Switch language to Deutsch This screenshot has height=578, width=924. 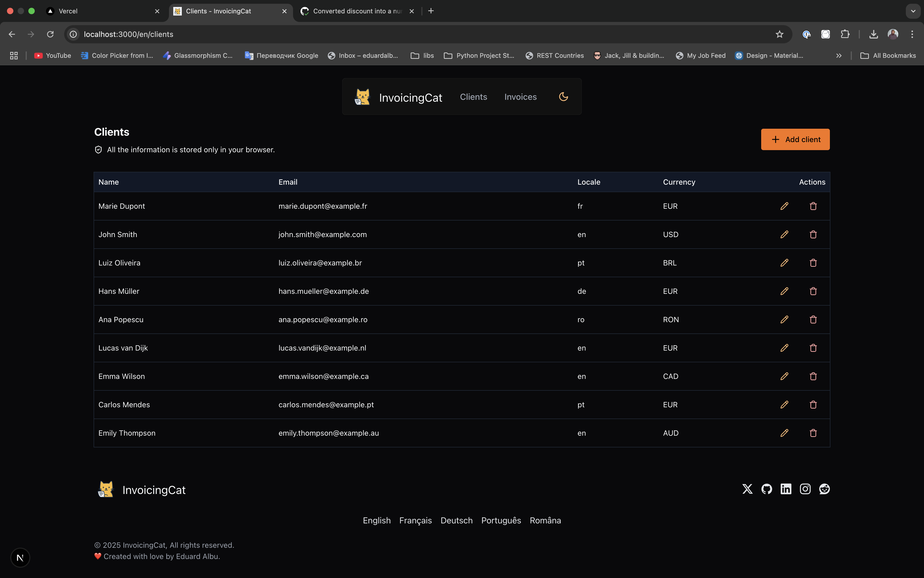click(x=456, y=520)
